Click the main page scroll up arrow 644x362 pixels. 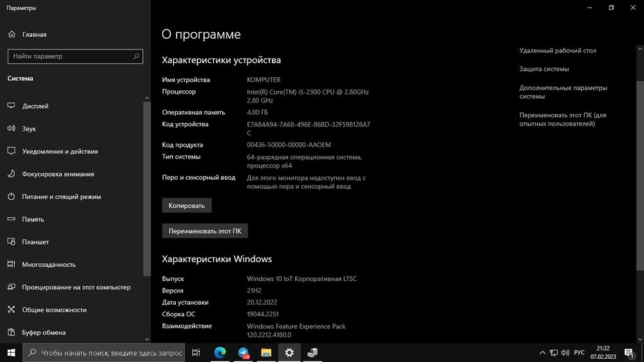pos(640,49)
